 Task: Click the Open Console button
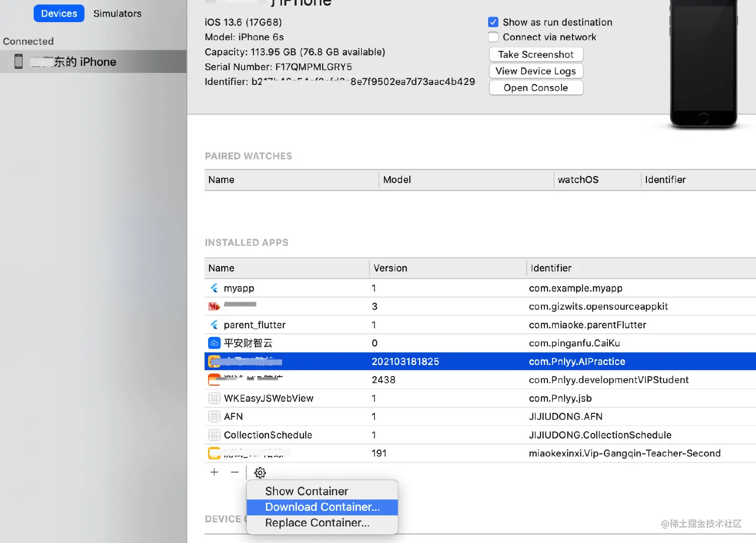(x=536, y=87)
